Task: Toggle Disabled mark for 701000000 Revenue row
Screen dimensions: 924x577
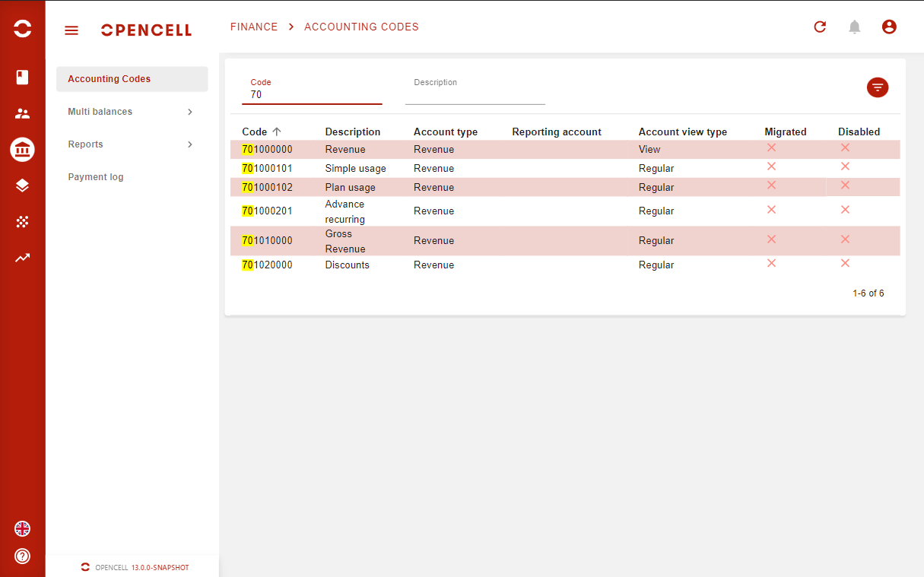Action: click(845, 147)
